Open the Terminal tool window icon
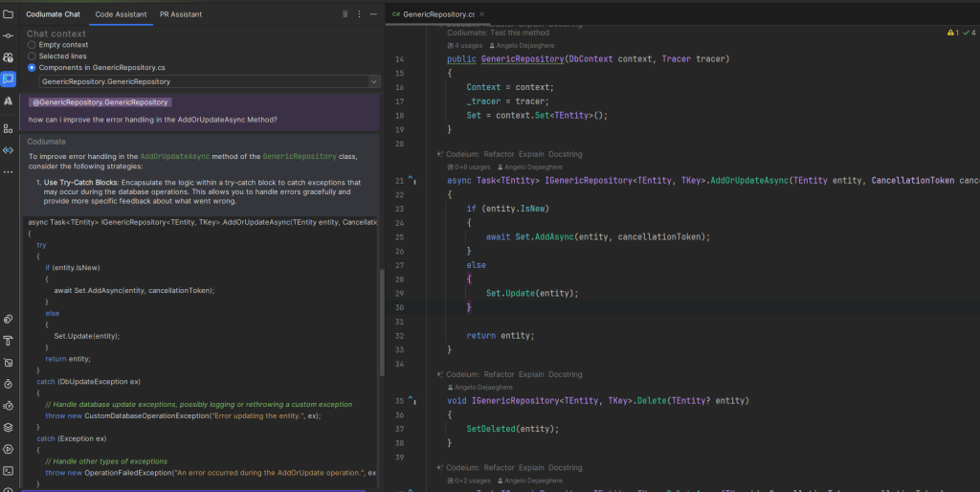 pyautogui.click(x=8, y=471)
